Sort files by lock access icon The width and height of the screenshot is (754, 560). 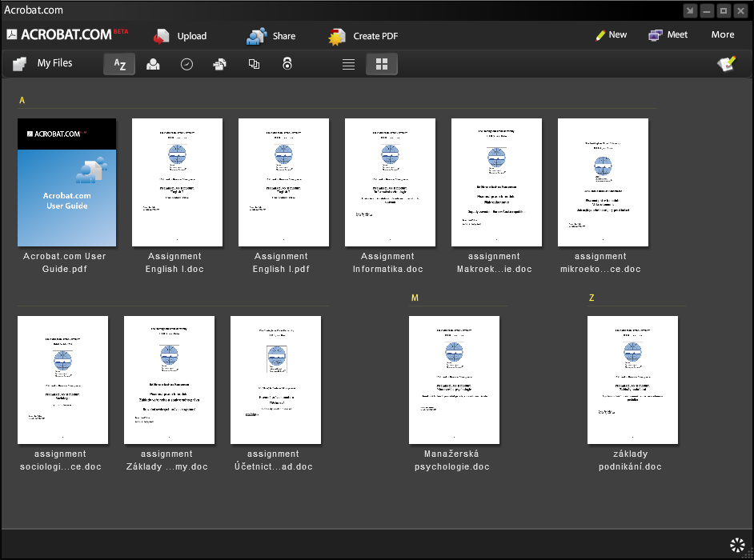pyautogui.click(x=287, y=63)
